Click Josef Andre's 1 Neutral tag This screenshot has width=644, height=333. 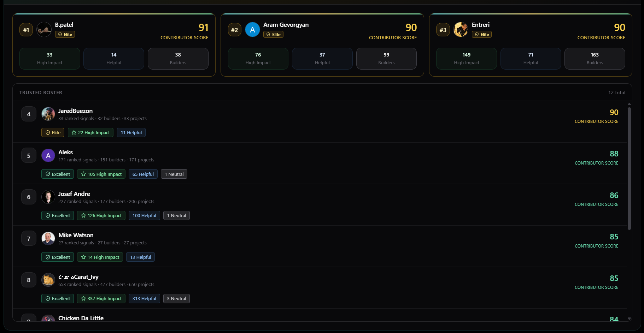(x=176, y=215)
